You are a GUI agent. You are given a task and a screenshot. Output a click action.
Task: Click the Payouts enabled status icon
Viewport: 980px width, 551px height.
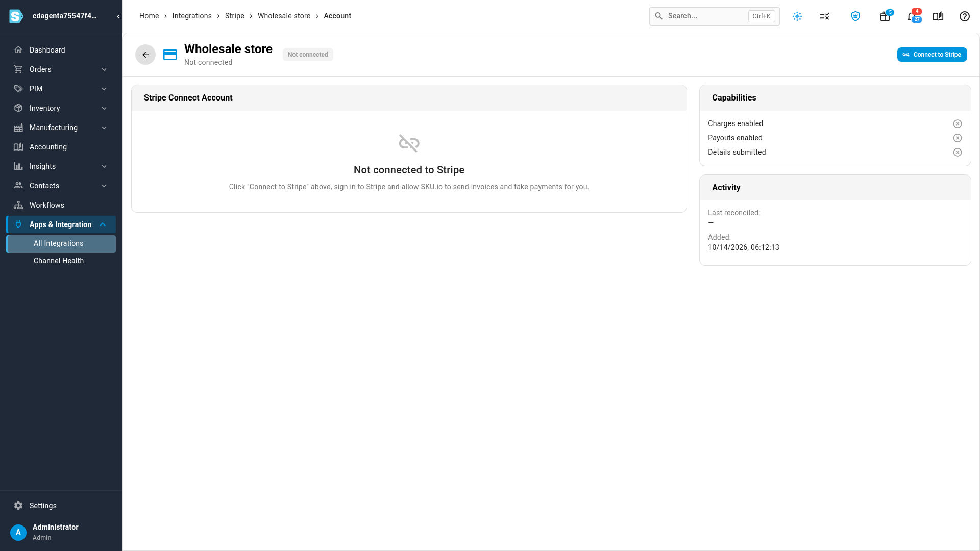point(958,138)
